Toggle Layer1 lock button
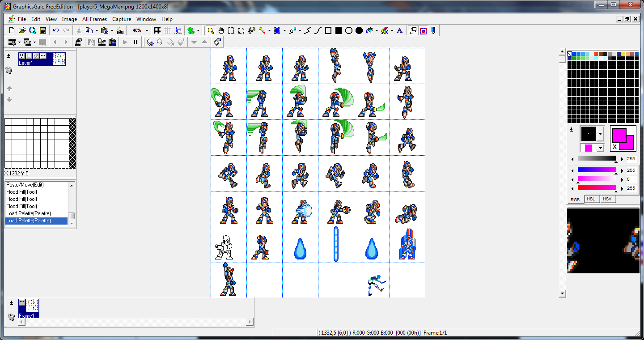This screenshot has height=340, width=644. click(29, 56)
